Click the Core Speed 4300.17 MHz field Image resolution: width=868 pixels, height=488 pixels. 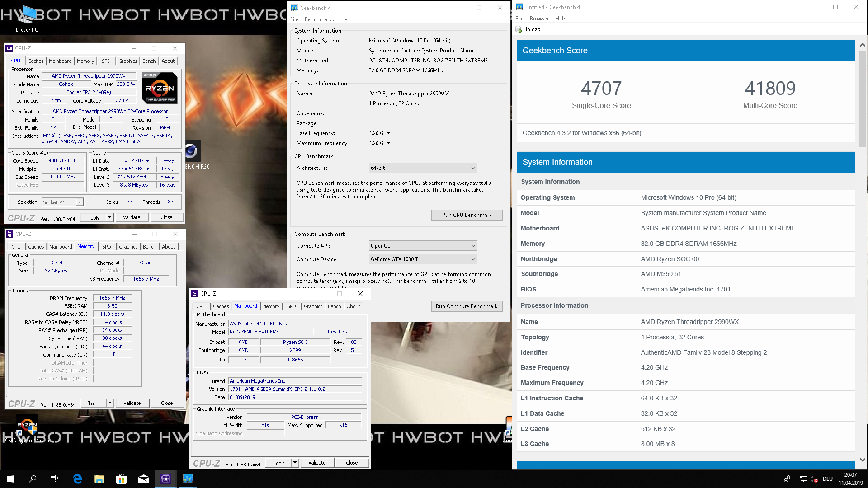coord(63,161)
